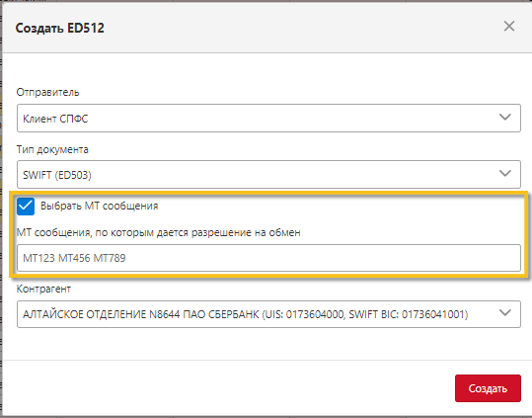The image size is (532, 418).
Task: Expand the Контрагент dropdown chevron
Action: (505, 313)
